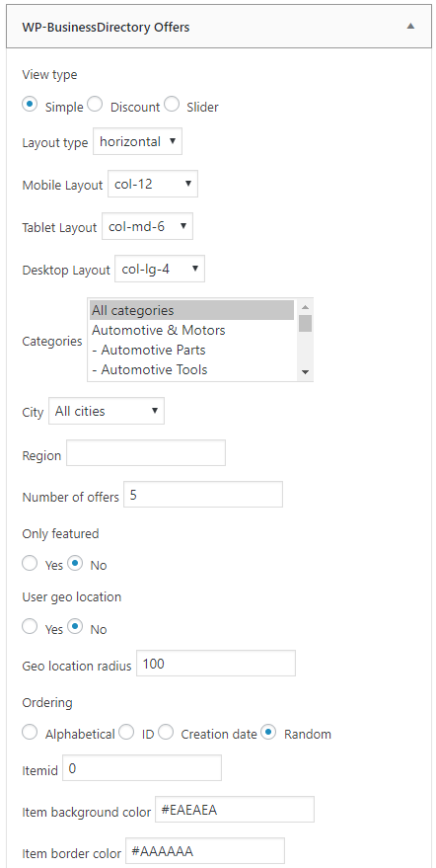436x868 pixels.
Task: Click the Categories list scroll down arrow
Action: click(x=305, y=372)
